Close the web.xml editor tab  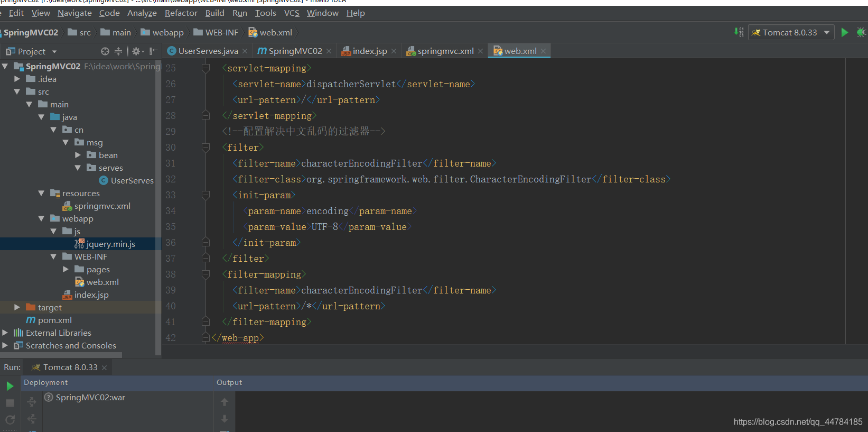[x=544, y=51]
